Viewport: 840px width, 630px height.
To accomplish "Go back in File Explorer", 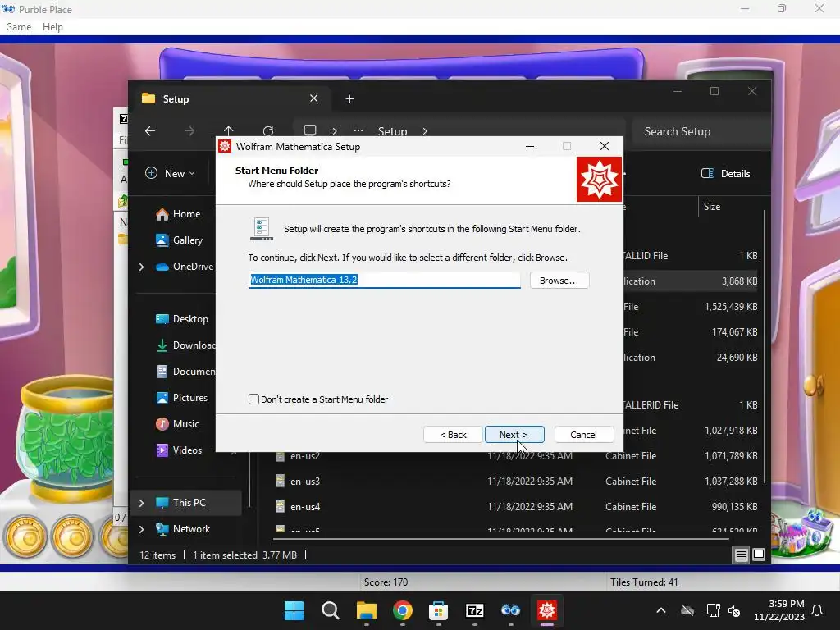I will point(150,131).
